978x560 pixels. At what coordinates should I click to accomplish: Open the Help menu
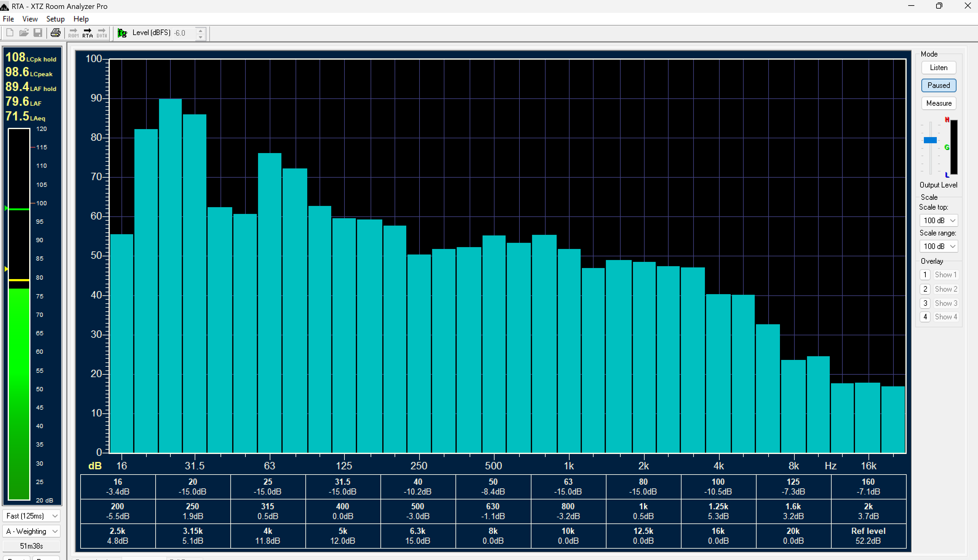[x=81, y=19]
